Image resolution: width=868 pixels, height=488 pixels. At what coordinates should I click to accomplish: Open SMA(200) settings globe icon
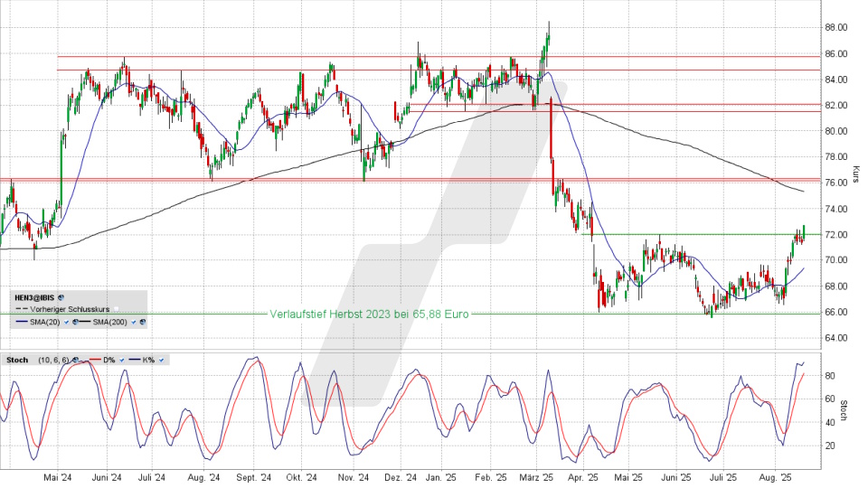tap(143, 322)
